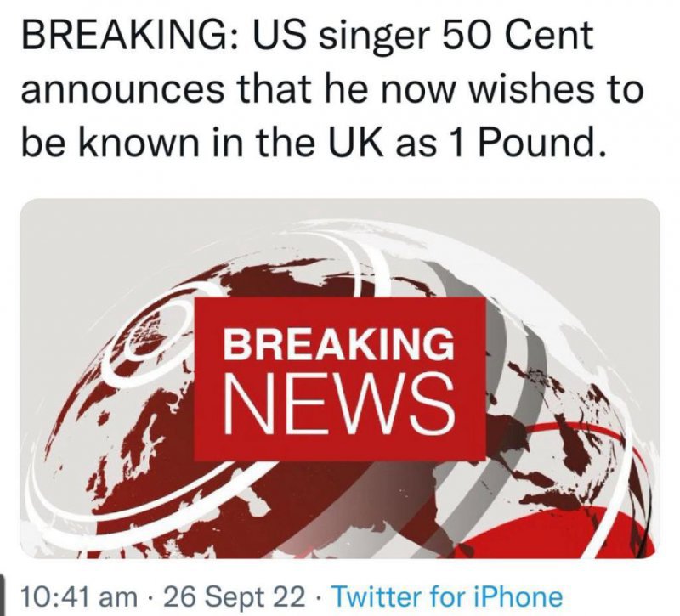This screenshot has width=680, height=616.
Task: Open the Twitter for iPhone source link
Action: click(x=447, y=597)
